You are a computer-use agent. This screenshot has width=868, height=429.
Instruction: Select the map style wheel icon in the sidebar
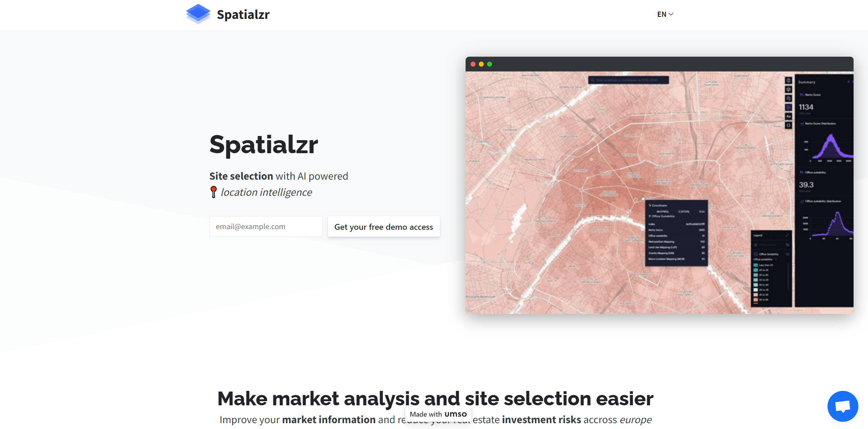tap(788, 90)
